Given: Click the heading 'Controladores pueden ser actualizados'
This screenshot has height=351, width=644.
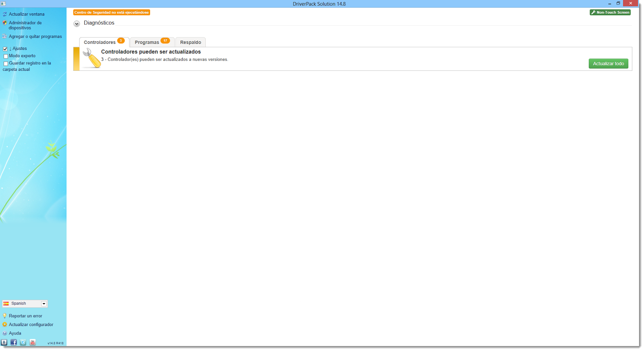Looking at the screenshot, I should click(x=151, y=52).
